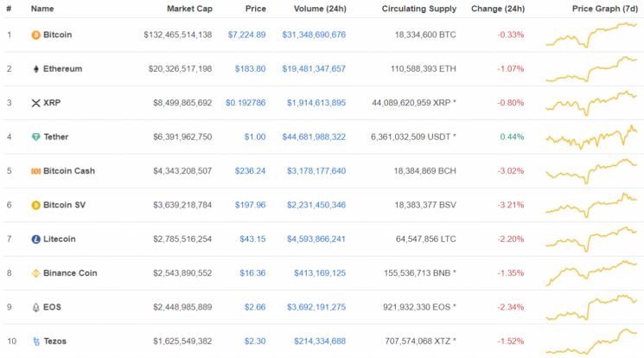Open Tether 7-day price graph
644x358 pixels.
pos(591,137)
